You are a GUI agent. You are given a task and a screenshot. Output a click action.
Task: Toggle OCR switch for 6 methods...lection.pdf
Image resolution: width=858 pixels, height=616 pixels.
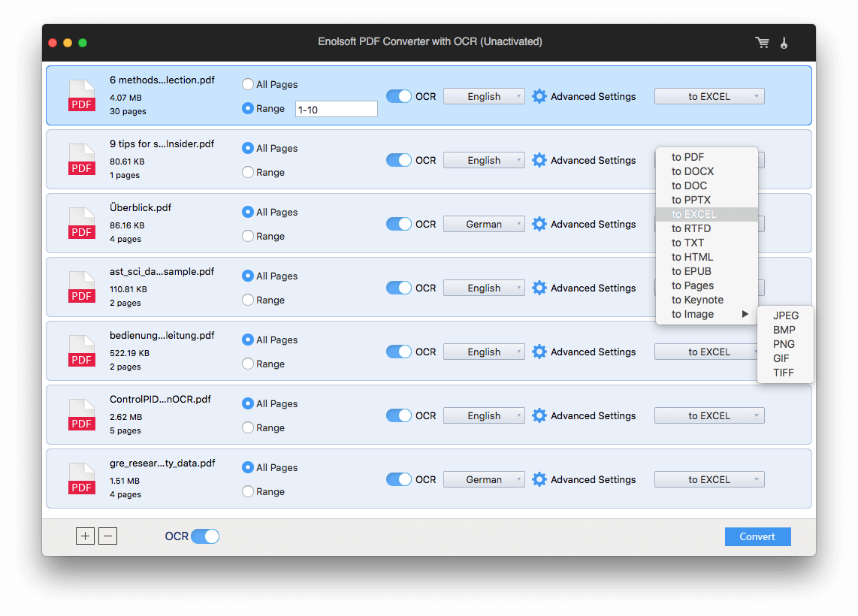click(x=398, y=96)
